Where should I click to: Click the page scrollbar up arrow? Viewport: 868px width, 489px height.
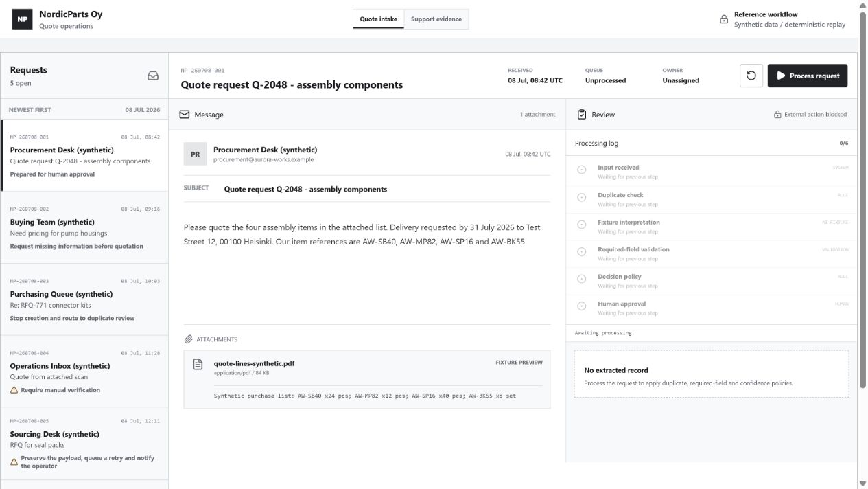[863, 5]
